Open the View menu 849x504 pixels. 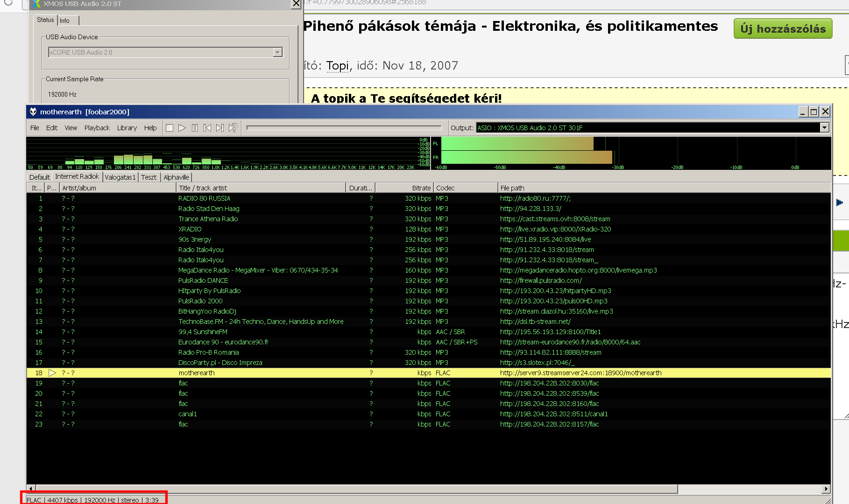point(71,128)
